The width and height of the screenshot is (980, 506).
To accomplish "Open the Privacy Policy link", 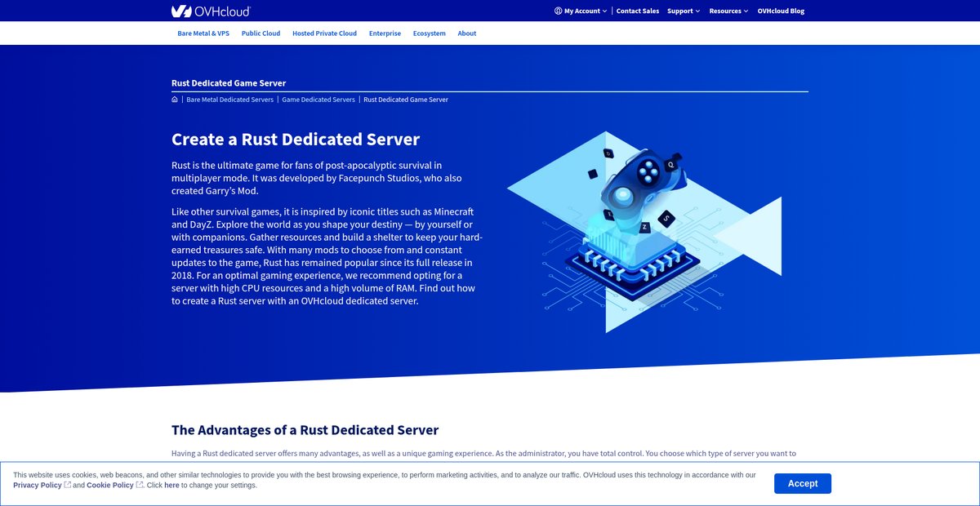I will [x=38, y=485].
